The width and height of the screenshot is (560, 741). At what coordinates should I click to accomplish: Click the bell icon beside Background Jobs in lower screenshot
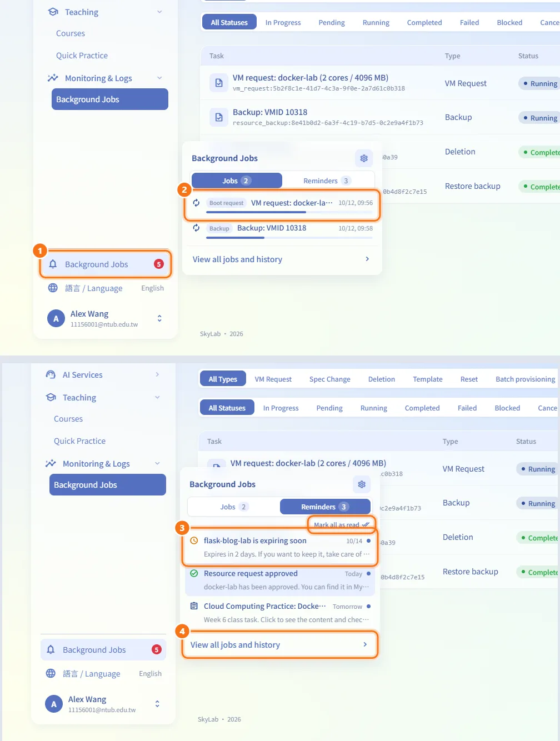coord(51,649)
